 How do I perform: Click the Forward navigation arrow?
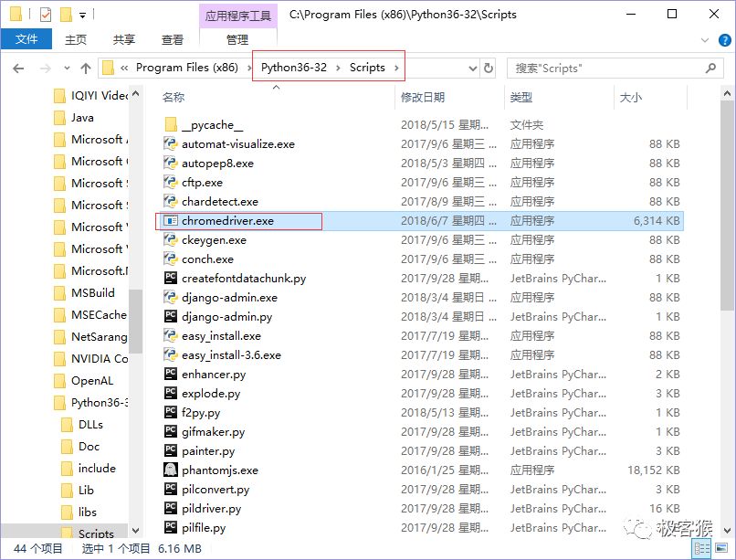pyautogui.click(x=45, y=69)
